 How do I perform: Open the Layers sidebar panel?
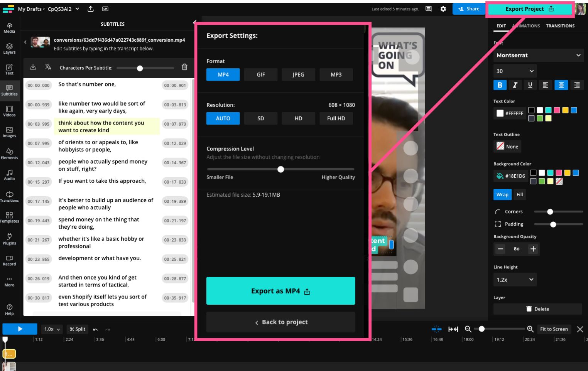[9, 49]
